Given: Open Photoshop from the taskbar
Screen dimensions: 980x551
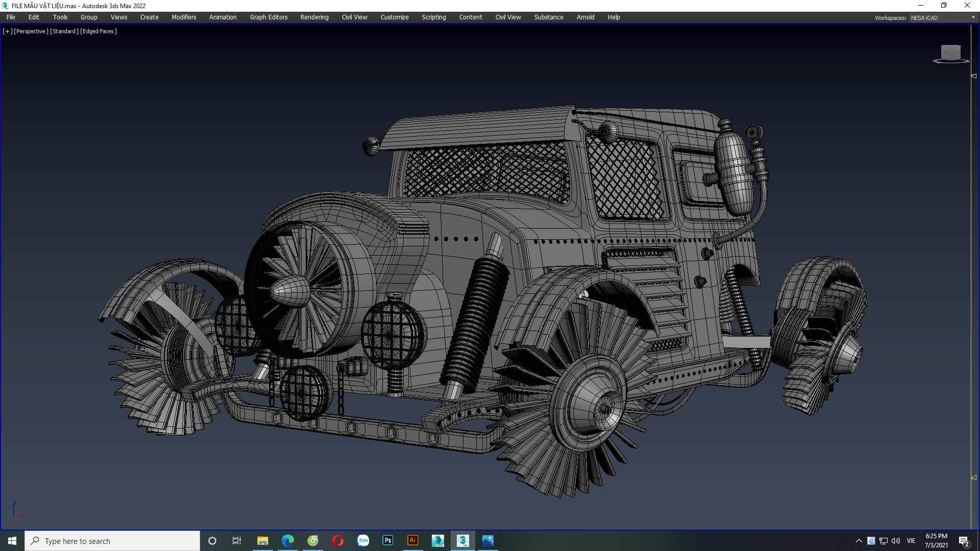Looking at the screenshot, I should tap(388, 541).
